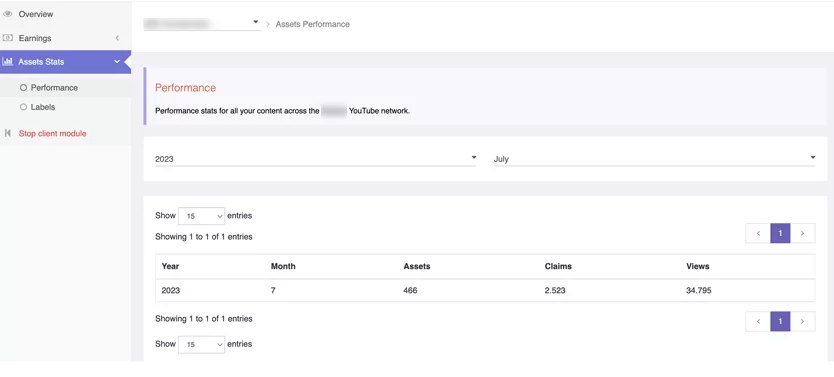Go to next page in bottom pagination
The image size is (834, 377).
click(803, 321)
